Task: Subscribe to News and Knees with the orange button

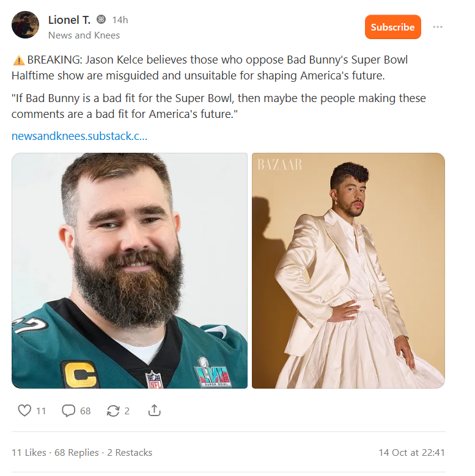Action: click(x=392, y=27)
